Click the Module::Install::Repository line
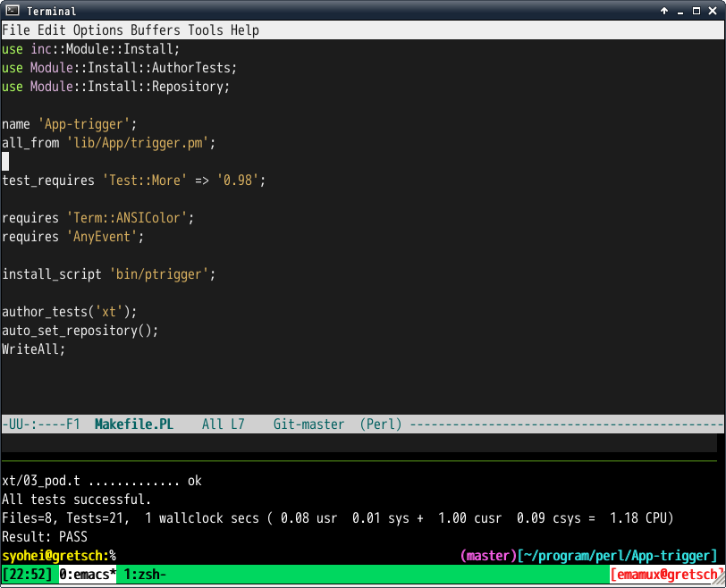Viewport: 726px width, 588px height. (x=115, y=87)
